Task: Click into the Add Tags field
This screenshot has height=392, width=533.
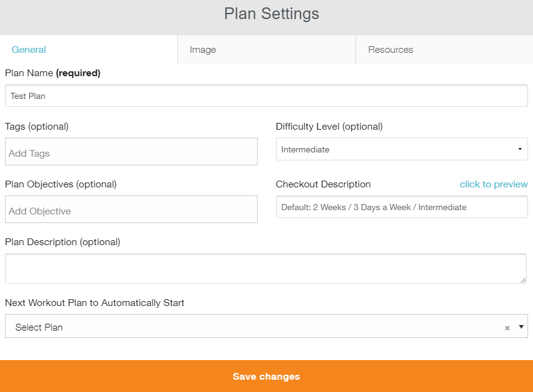Action: click(x=131, y=152)
